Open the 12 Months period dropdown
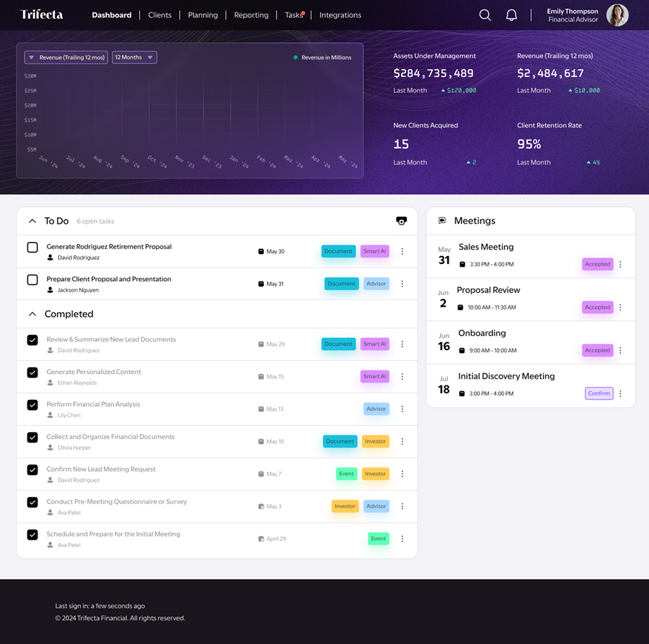 click(x=134, y=57)
